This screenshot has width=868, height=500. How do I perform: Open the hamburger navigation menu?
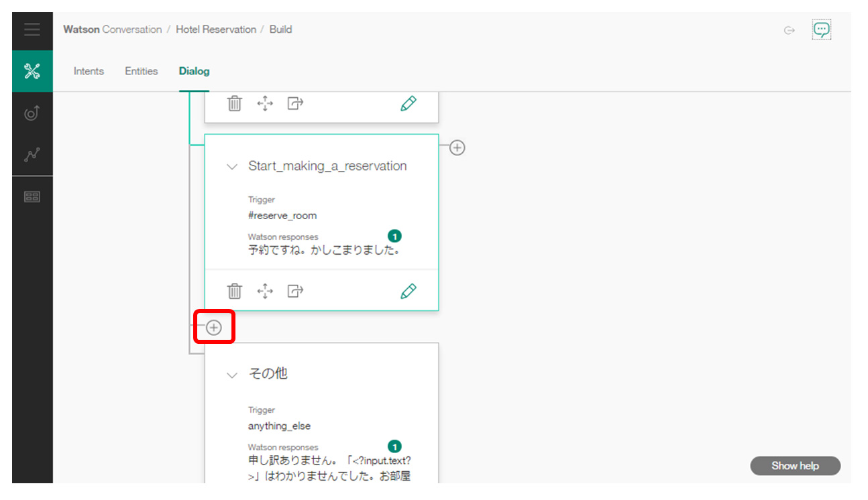coord(32,30)
